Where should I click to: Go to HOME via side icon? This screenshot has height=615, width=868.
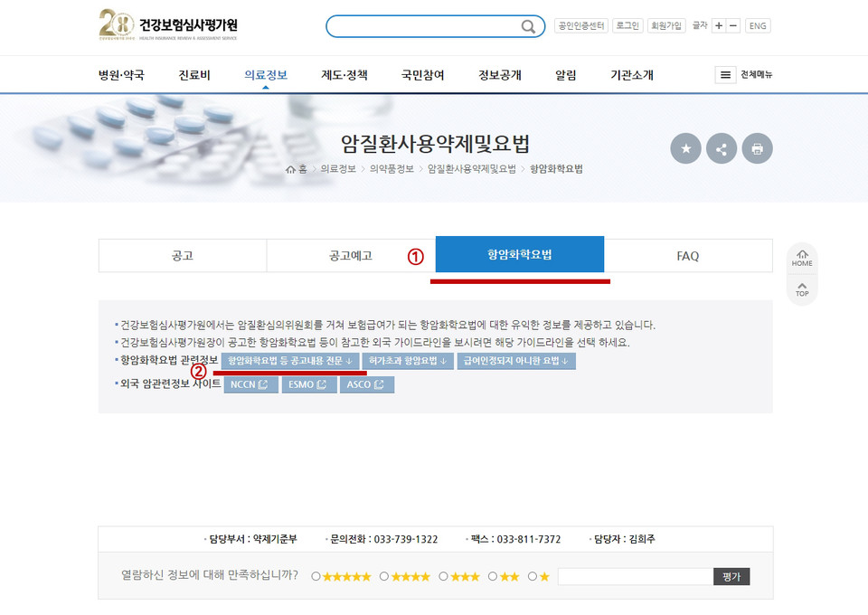(x=802, y=258)
